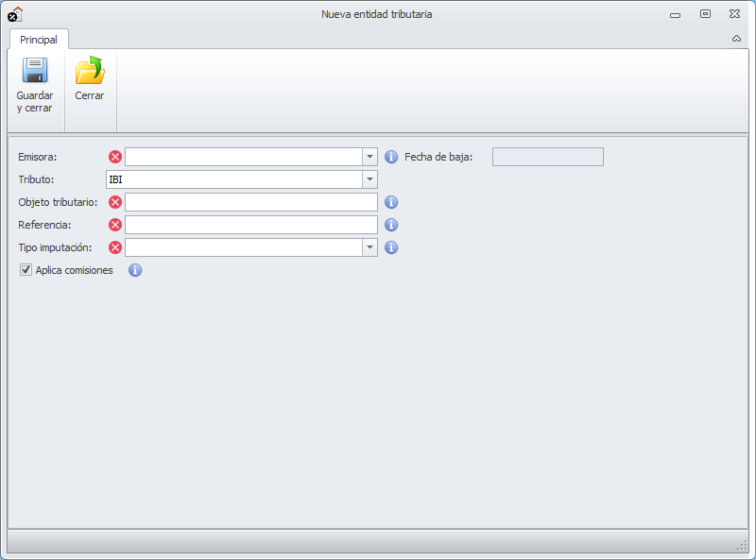Click inside the Referencia text field
Image resolution: width=756 pixels, height=560 pixels.
250,225
